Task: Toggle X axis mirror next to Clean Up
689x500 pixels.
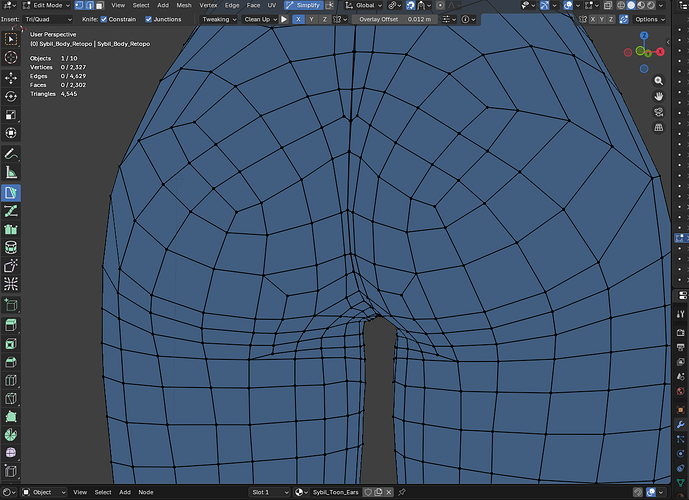Action: pos(298,19)
